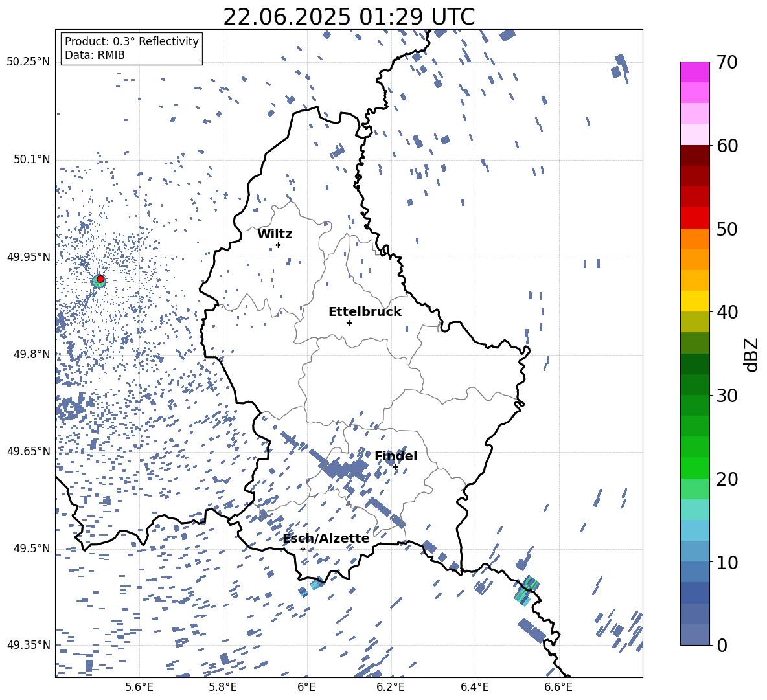
Task: Click the colorbar tick label 60
Action: coord(726,146)
